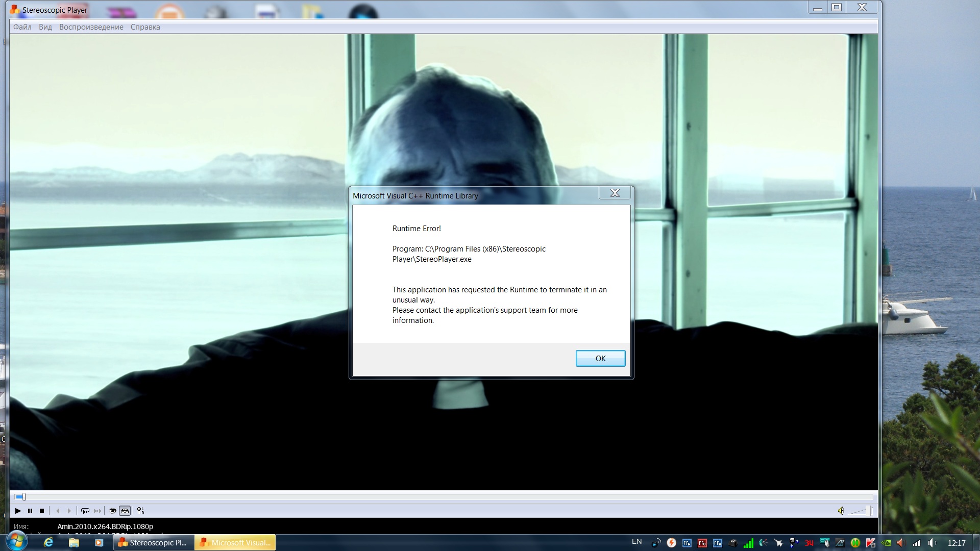Click the EN language indicator

tap(636, 542)
